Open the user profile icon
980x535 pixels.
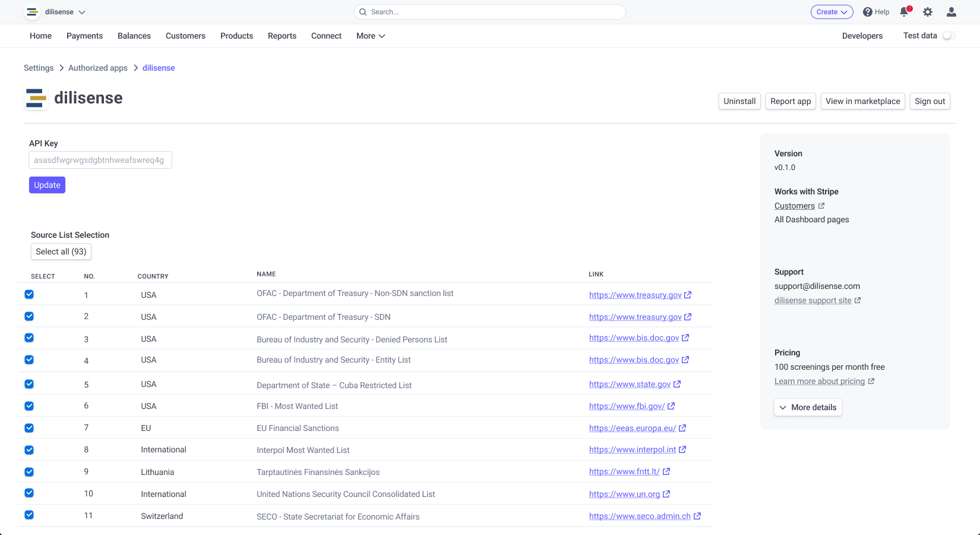pyautogui.click(x=951, y=12)
